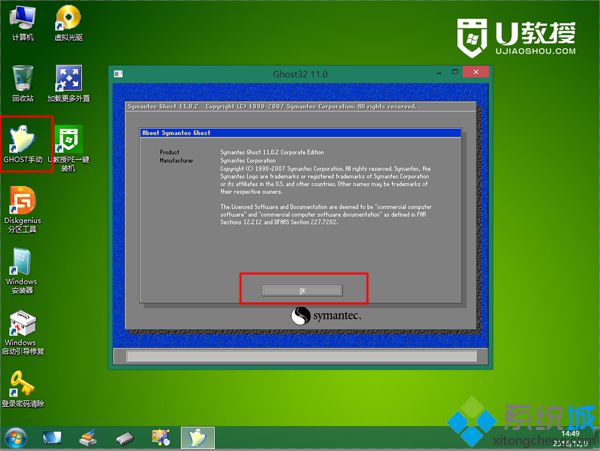The image size is (600, 451).
Task: Open the memory chip taskbar icon
Action: coord(125,438)
